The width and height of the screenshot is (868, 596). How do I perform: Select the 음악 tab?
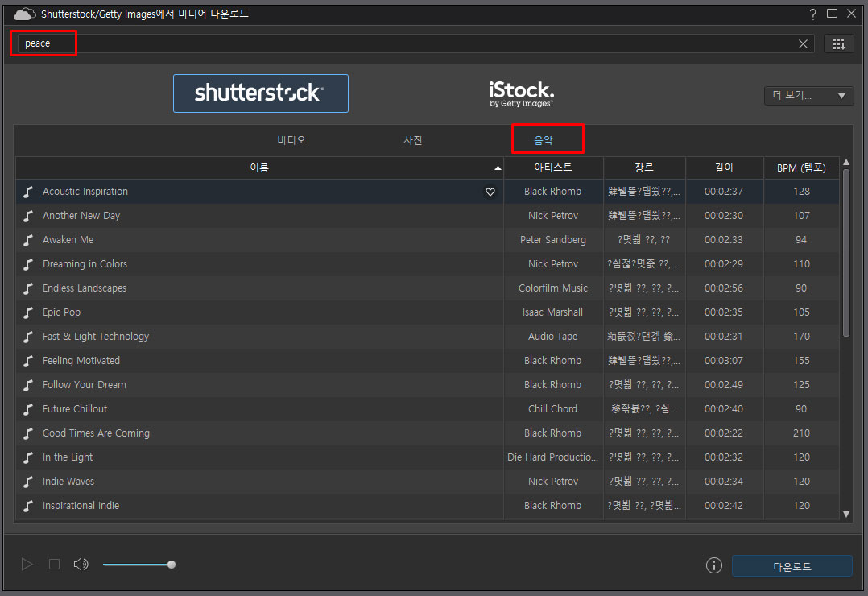click(543, 140)
